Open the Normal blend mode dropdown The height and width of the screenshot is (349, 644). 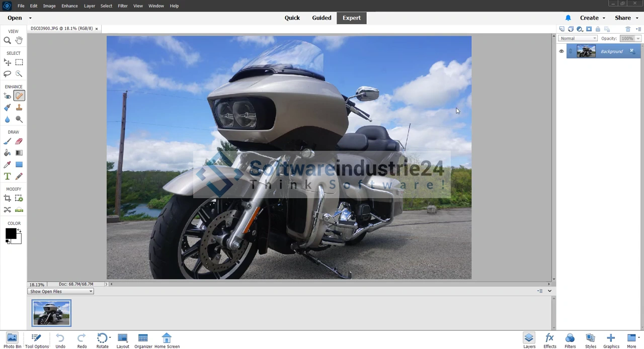tap(578, 39)
